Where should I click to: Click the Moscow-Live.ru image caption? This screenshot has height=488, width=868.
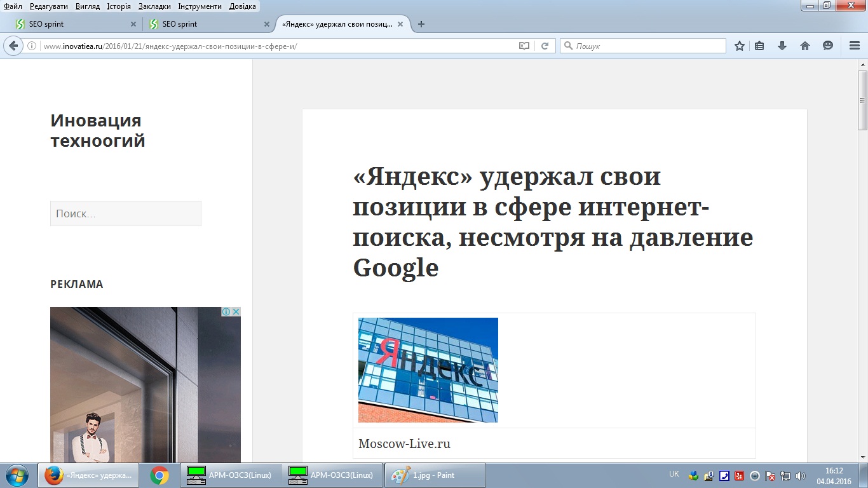coord(404,444)
